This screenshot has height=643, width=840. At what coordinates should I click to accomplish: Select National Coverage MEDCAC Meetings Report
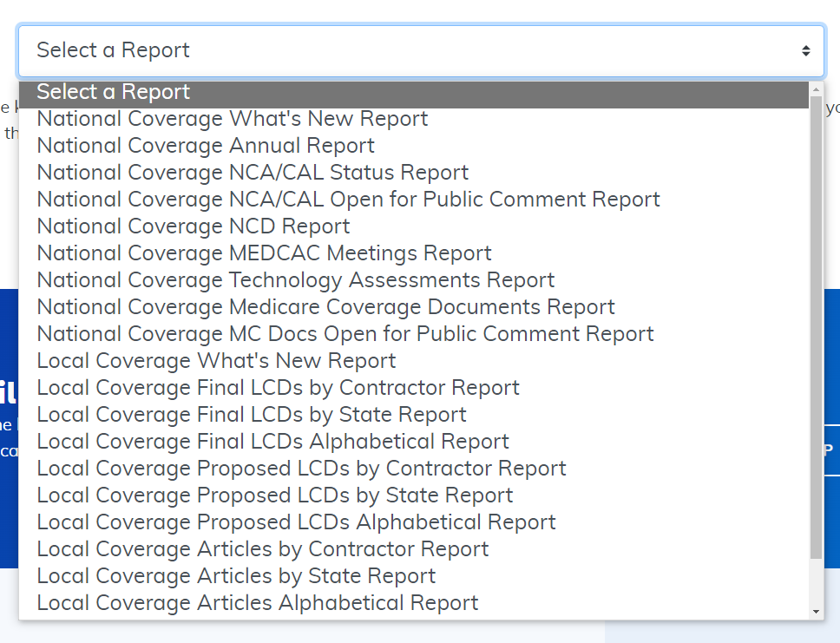[264, 253]
